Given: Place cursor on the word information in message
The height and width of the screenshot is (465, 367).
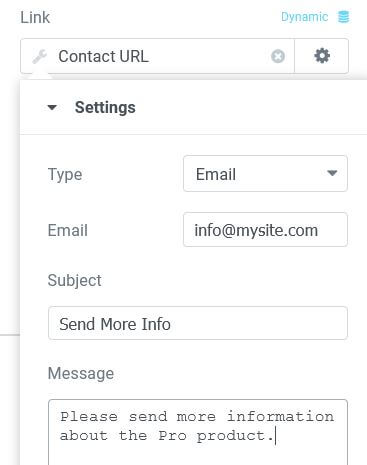Looking at the screenshot, I should (280, 416).
